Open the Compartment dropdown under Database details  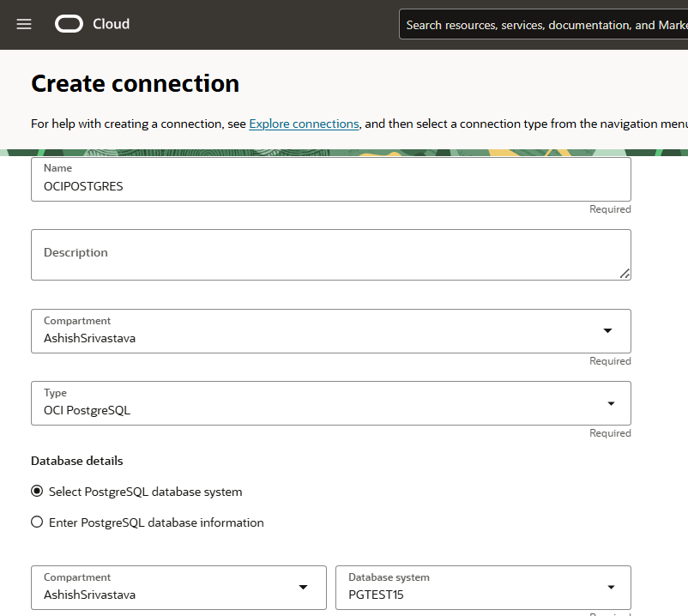(178, 588)
